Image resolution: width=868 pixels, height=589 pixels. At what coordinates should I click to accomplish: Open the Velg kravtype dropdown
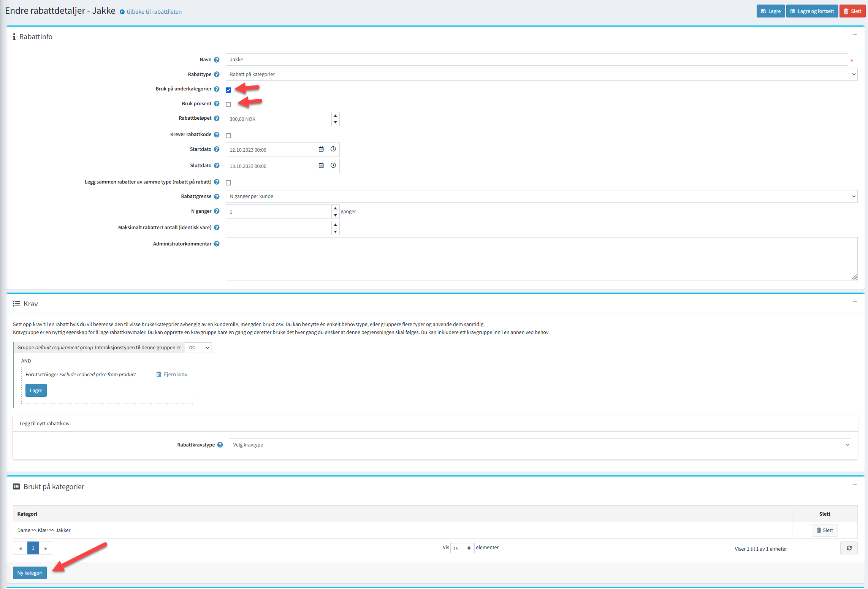pos(540,445)
